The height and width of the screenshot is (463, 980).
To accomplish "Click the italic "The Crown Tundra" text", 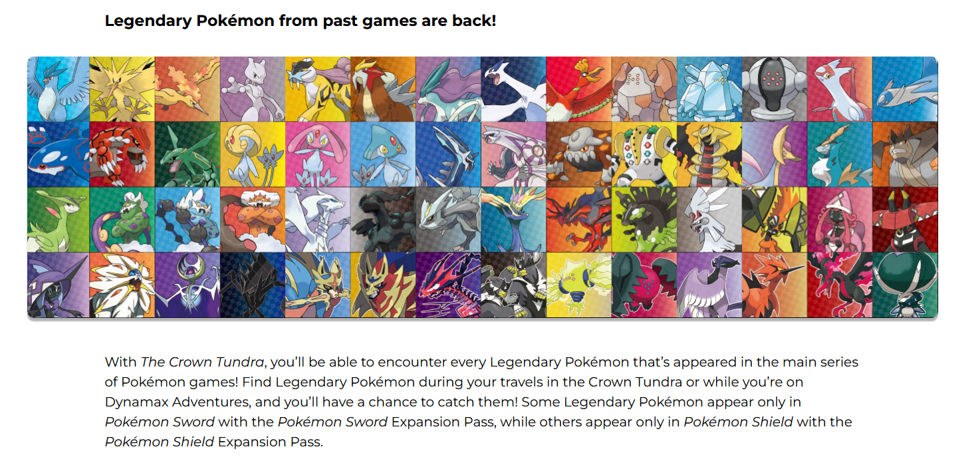I will pyautogui.click(x=202, y=363).
